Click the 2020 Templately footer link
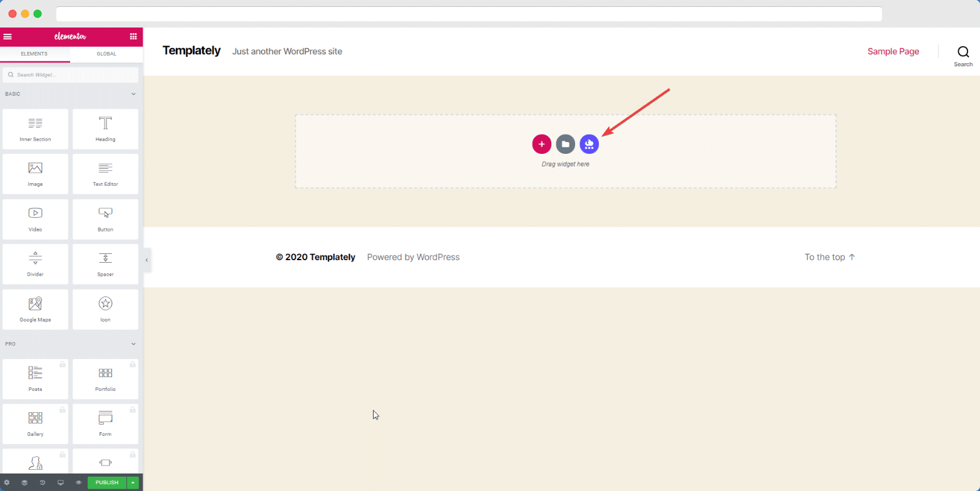The height and width of the screenshot is (491, 980). click(x=315, y=257)
